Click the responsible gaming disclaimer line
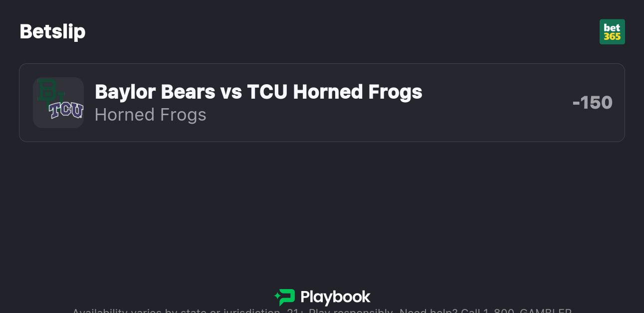 click(322, 311)
